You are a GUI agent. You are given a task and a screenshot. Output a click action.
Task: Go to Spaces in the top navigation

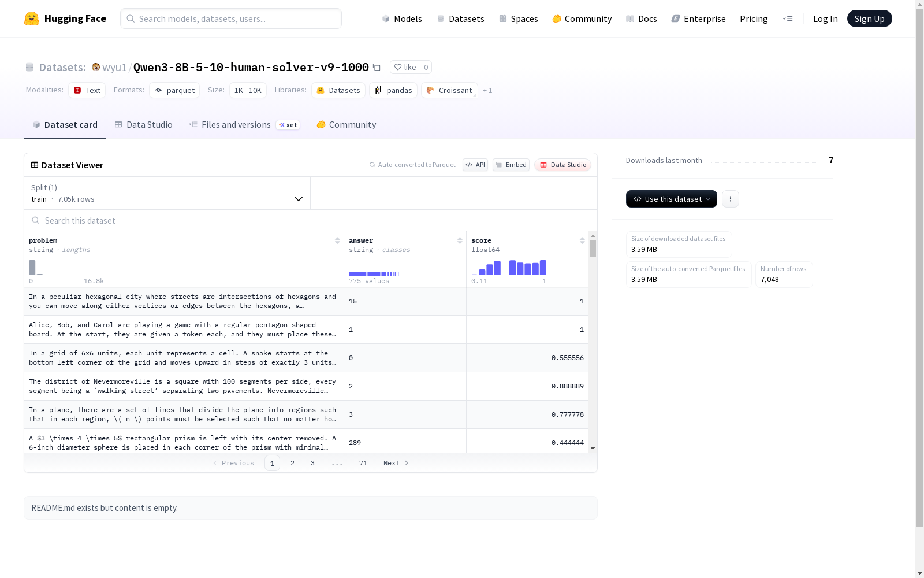(x=518, y=18)
